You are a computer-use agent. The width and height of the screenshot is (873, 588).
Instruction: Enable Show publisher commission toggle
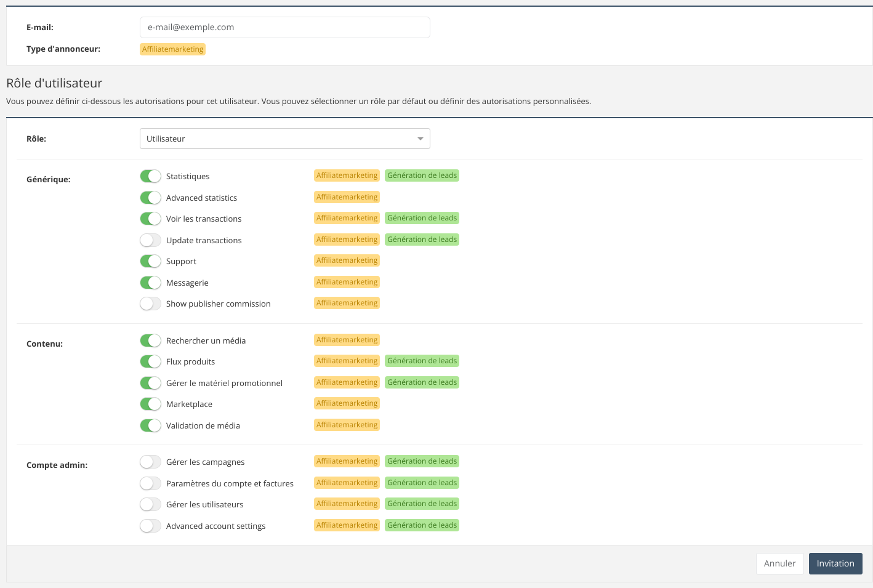(x=150, y=304)
